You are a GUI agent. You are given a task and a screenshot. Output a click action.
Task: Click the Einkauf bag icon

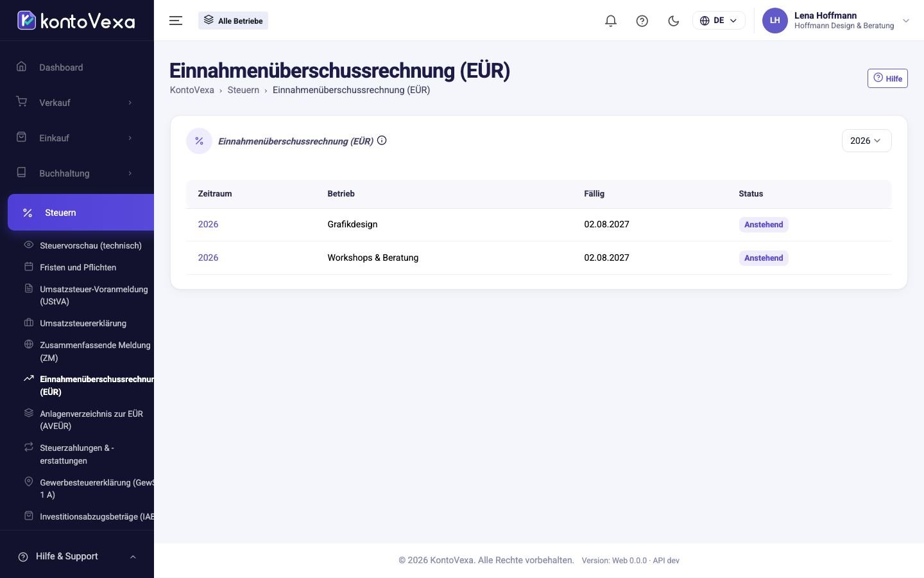21,137
